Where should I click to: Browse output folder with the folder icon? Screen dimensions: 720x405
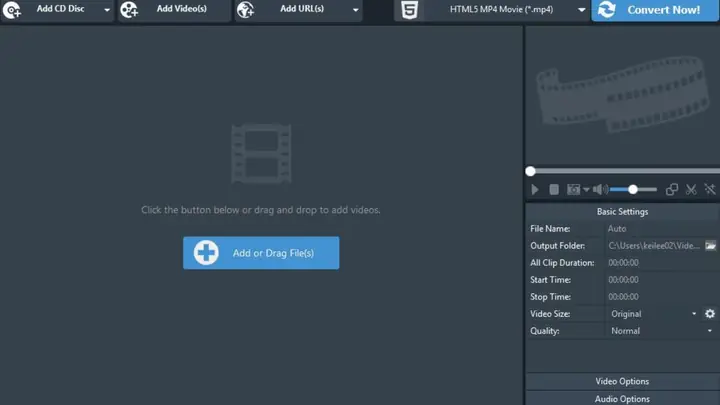click(710, 246)
